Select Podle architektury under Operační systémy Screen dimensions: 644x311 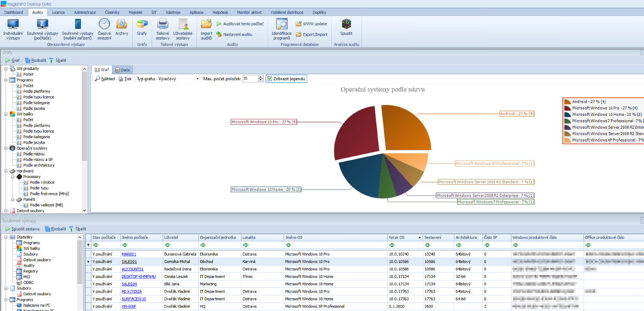tap(39, 165)
